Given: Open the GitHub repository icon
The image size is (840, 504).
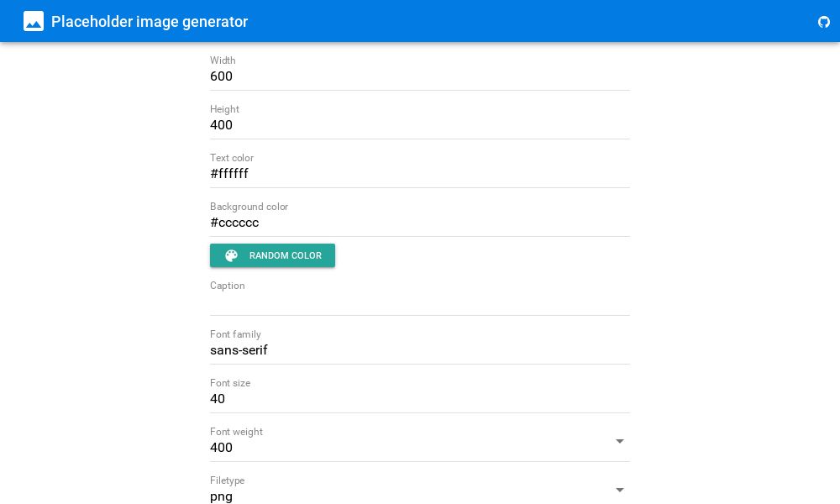Looking at the screenshot, I should click(x=824, y=23).
